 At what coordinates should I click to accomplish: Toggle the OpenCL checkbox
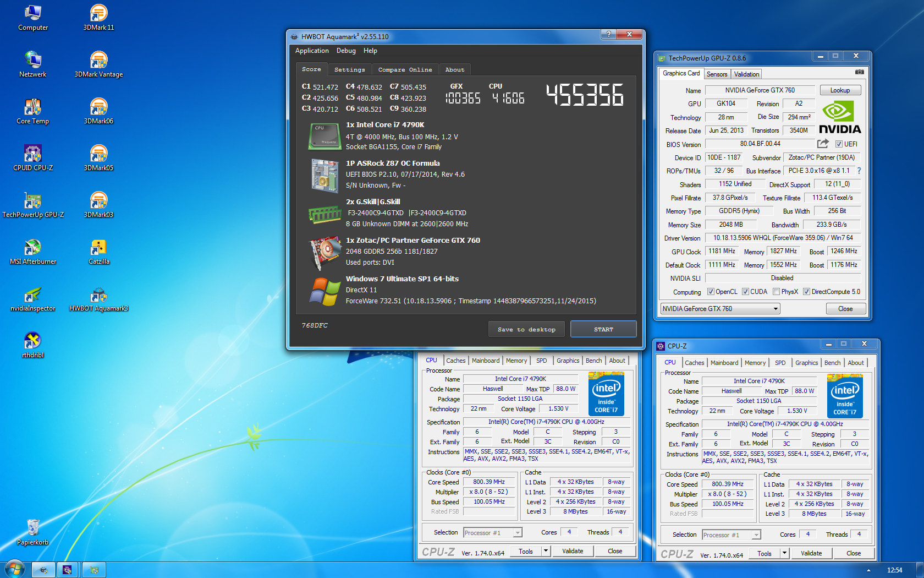tap(711, 292)
